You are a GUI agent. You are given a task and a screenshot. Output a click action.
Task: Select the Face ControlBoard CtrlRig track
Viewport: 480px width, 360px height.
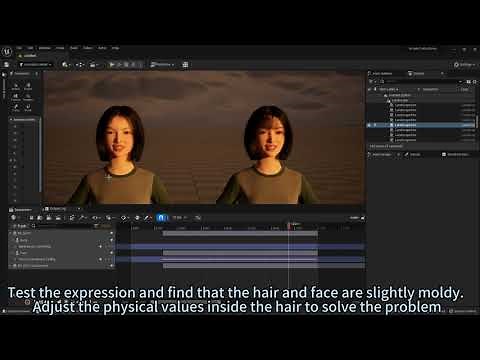pyautogui.click(x=37, y=259)
